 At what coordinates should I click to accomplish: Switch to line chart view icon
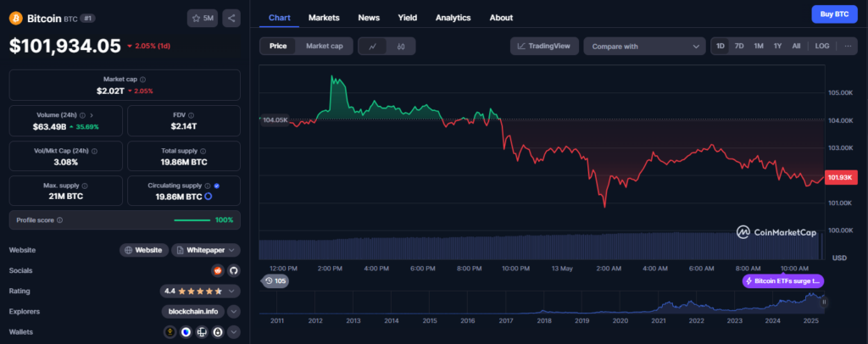click(x=373, y=47)
